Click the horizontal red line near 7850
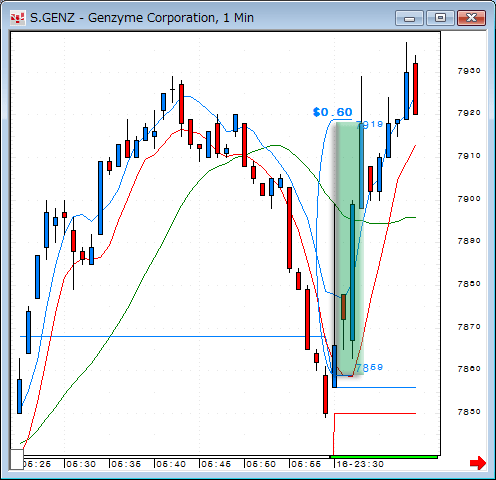Screen dimensions: 496x480 tap(375, 413)
